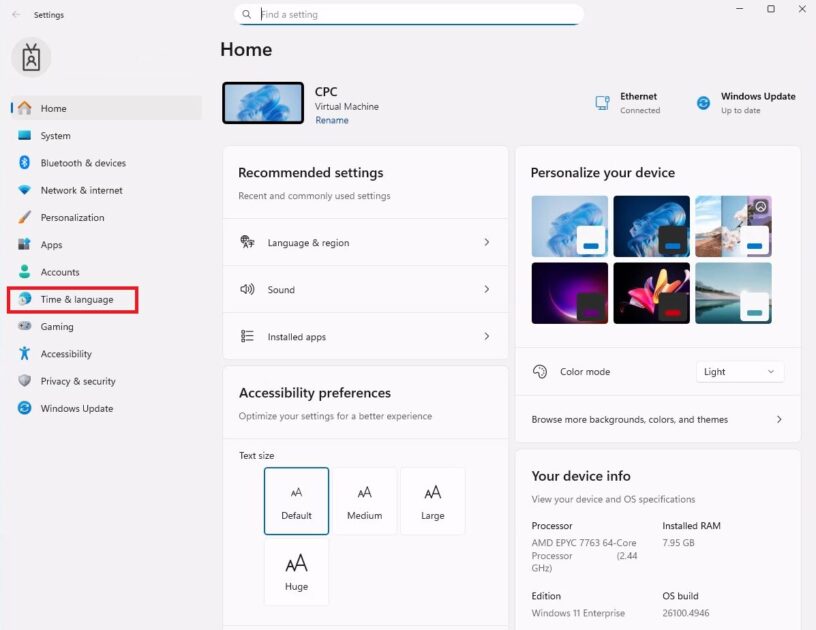Apply the flower collage spotlight theme

pos(733,226)
